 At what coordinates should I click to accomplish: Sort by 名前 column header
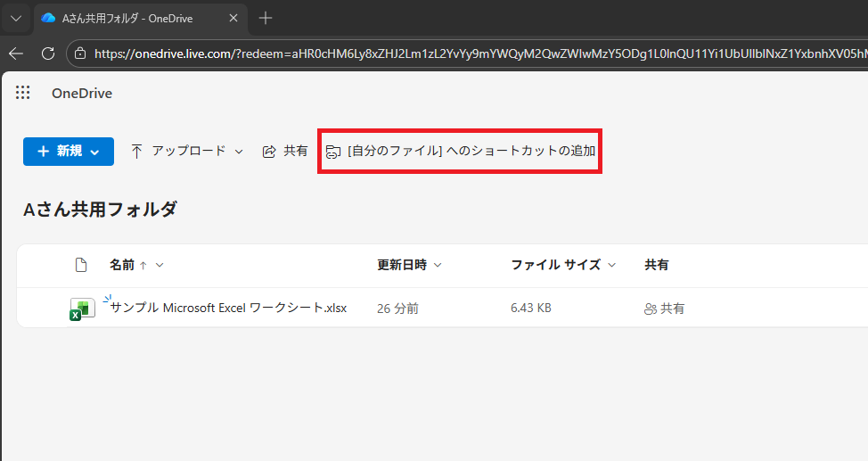click(x=122, y=265)
